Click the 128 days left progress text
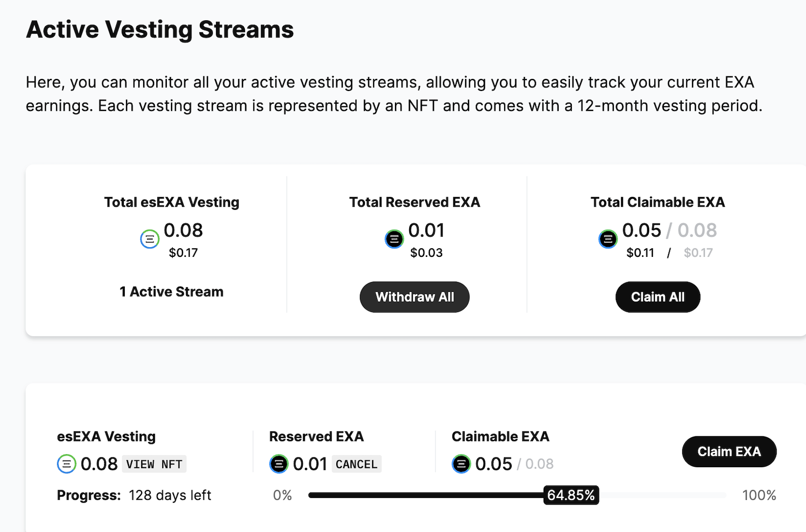806x532 pixels. pos(170,495)
